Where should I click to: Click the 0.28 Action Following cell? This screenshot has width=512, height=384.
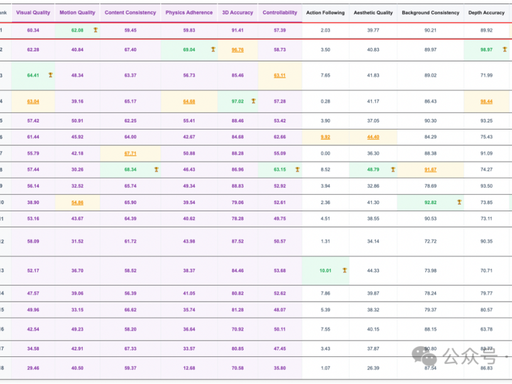click(325, 101)
